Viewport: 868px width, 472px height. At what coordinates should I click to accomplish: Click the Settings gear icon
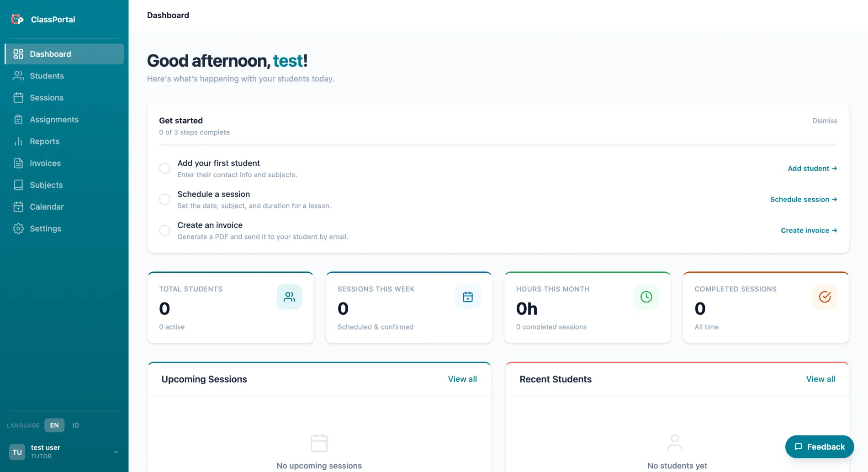click(18, 228)
